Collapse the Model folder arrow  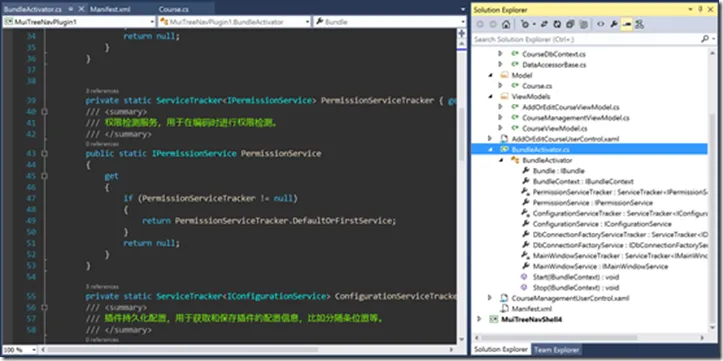pyautogui.click(x=490, y=75)
